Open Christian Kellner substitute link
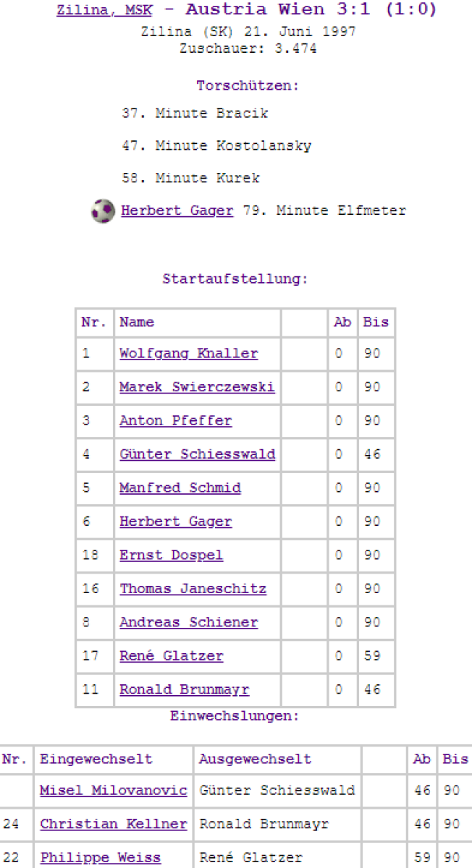The height and width of the screenshot is (868, 472). point(114,824)
